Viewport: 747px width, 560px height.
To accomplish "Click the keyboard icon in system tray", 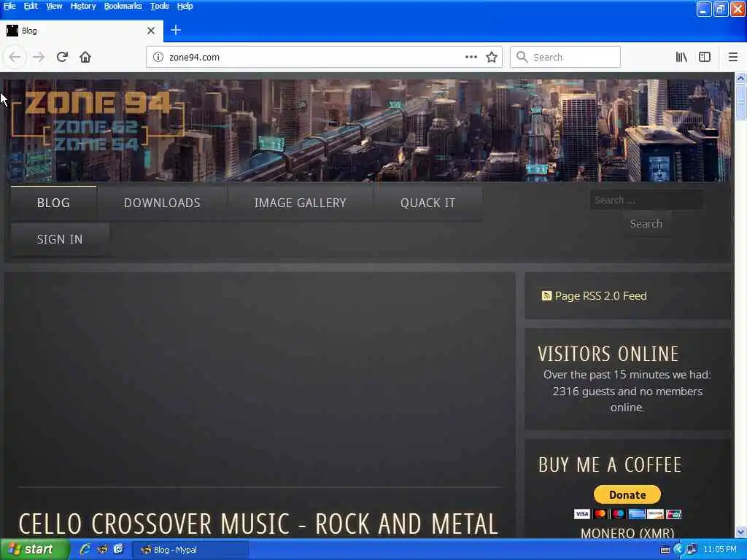I will click(x=665, y=551).
